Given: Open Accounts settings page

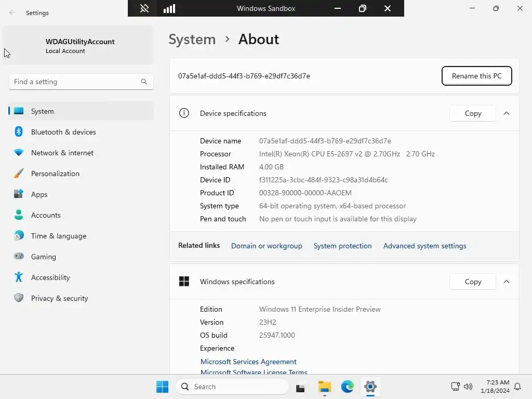Looking at the screenshot, I should click(x=81, y=215).
